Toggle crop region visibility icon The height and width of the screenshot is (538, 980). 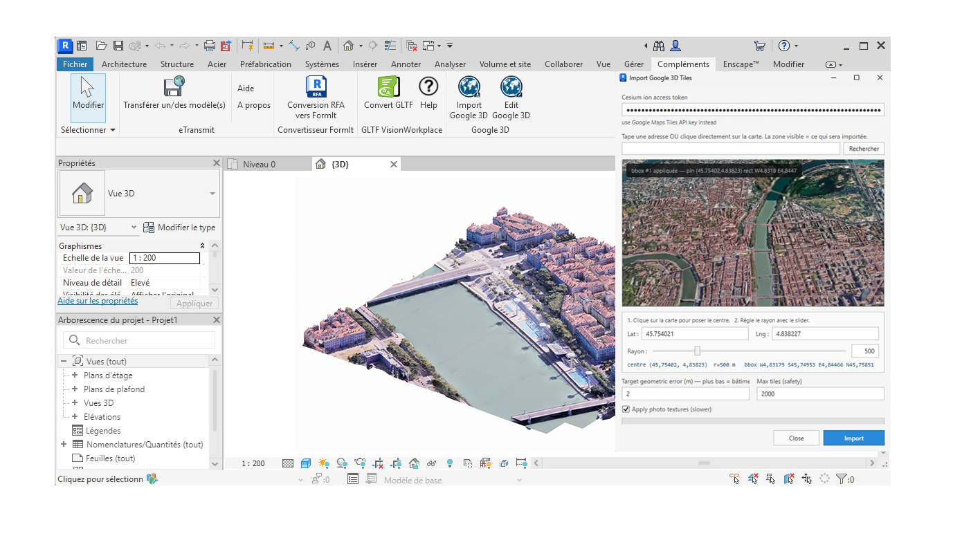[396, 463]
